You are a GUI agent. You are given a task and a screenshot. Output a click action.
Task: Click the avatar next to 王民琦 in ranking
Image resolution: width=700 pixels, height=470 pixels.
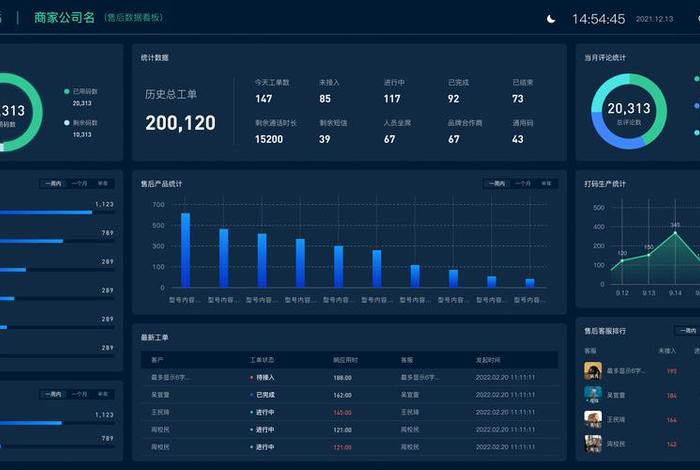[593, 419]
